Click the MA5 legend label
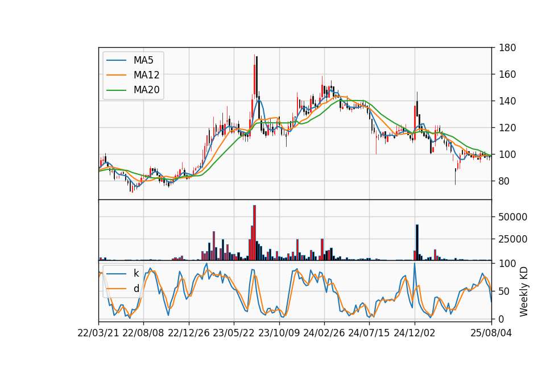 pos(143,60)
